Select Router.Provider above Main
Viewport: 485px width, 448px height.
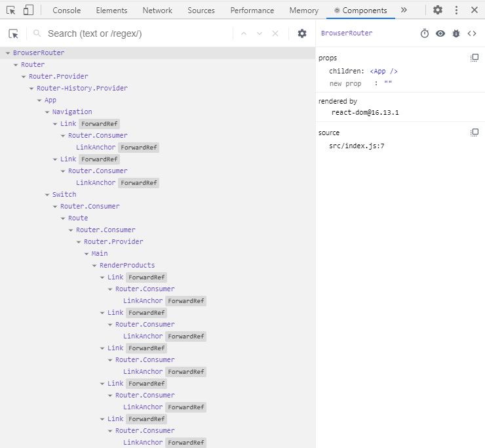click(113, 241)
